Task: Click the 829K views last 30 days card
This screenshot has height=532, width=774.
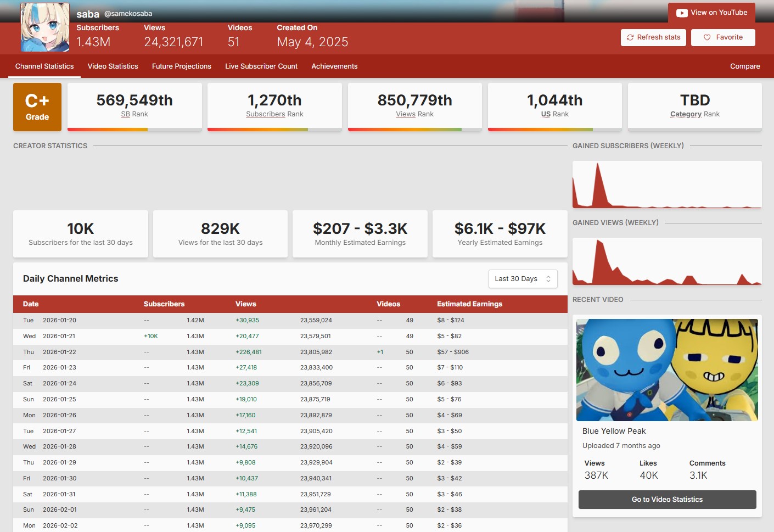Action: pyautogui.click(x=220, y=234)
